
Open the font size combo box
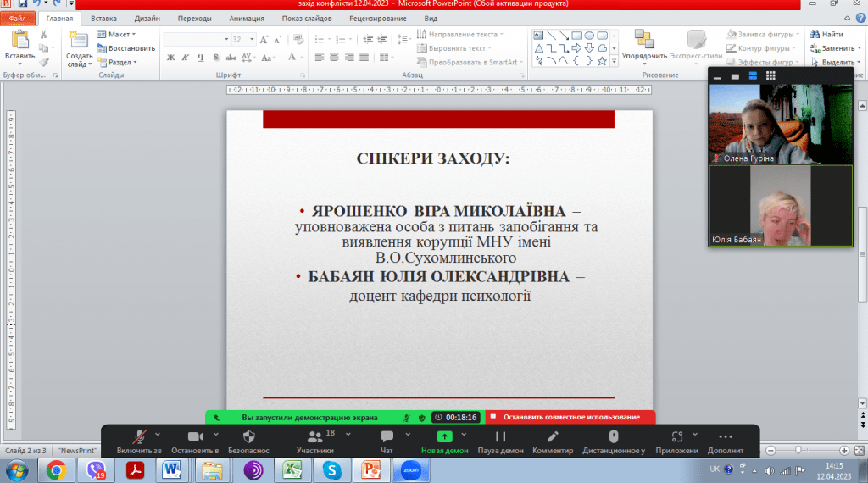(243, 39)
